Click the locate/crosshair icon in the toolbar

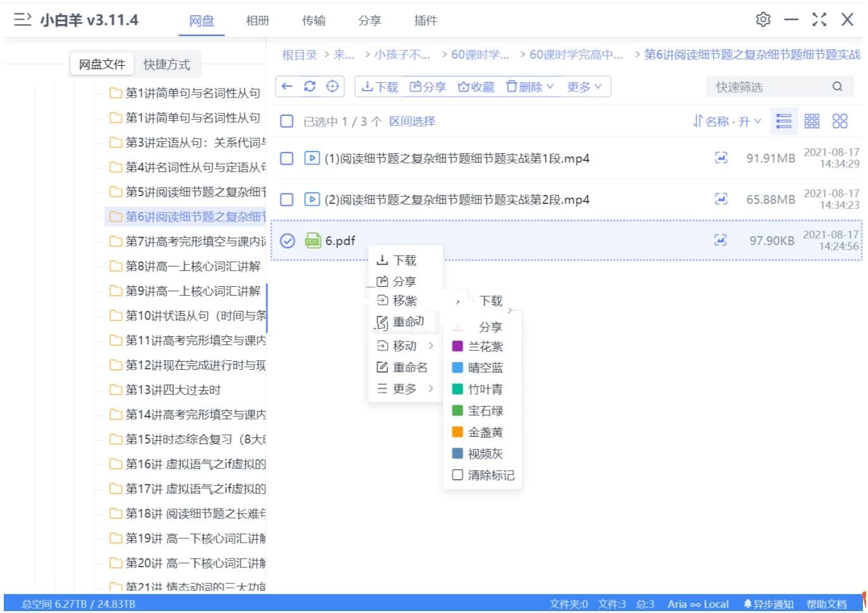tap(332, 86)
